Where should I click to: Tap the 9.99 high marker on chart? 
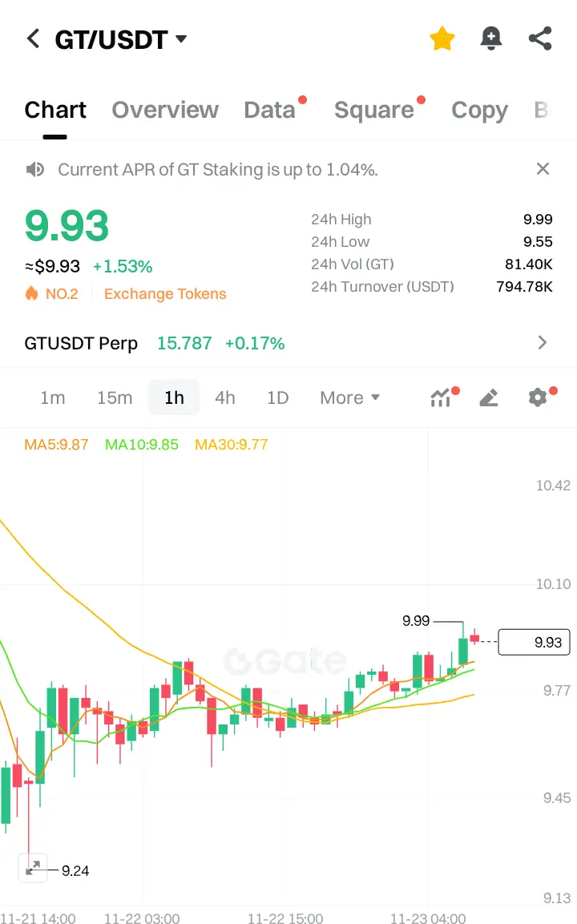(416, 620)
